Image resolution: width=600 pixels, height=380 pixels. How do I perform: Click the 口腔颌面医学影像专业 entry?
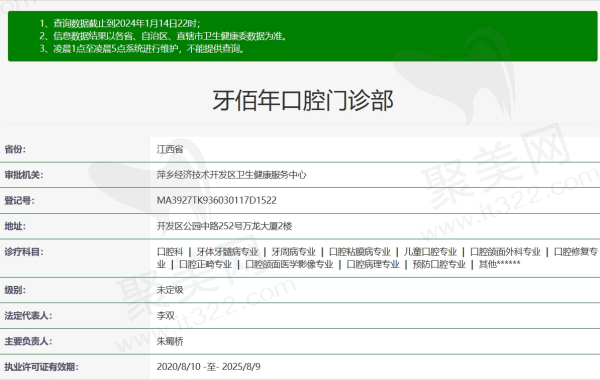(289, 264)
